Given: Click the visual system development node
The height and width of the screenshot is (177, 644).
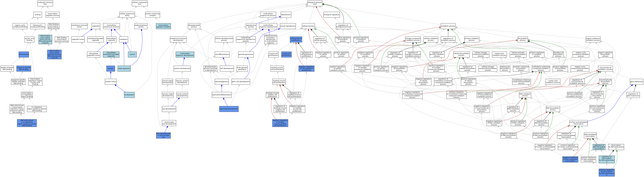Looking at the screenshot, I should coord(182,95).
